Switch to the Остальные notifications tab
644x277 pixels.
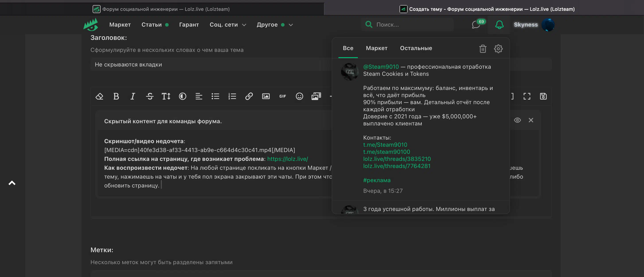pos(416,48)
